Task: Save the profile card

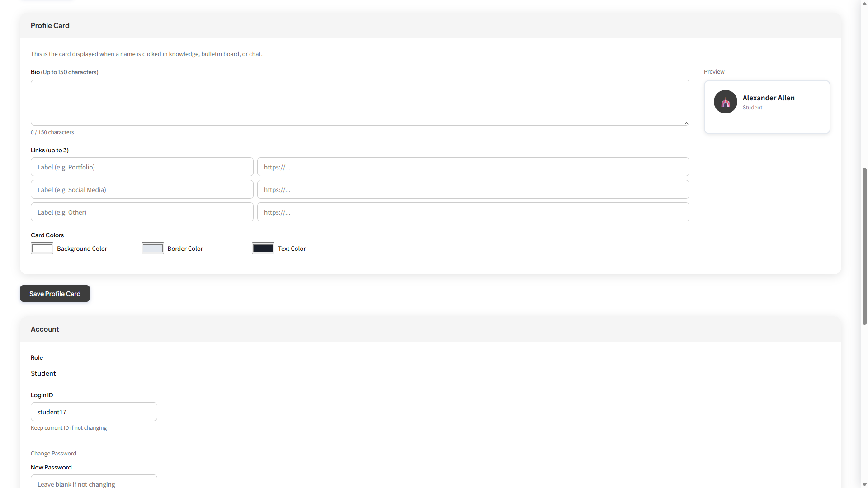Action: point(55,294)
